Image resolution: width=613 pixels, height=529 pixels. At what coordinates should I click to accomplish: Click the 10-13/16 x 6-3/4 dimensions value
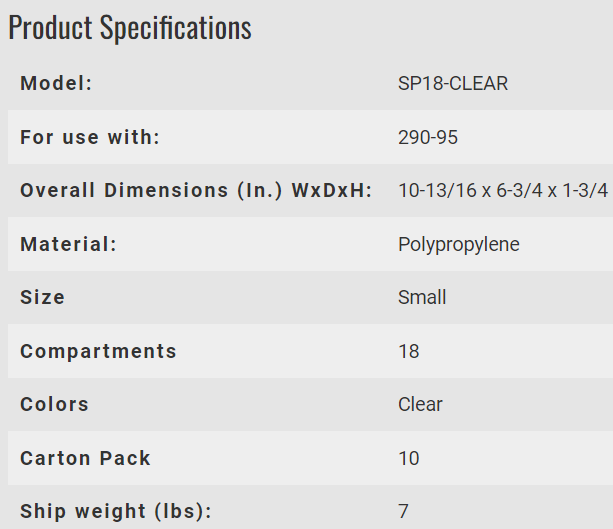(503, 191)
